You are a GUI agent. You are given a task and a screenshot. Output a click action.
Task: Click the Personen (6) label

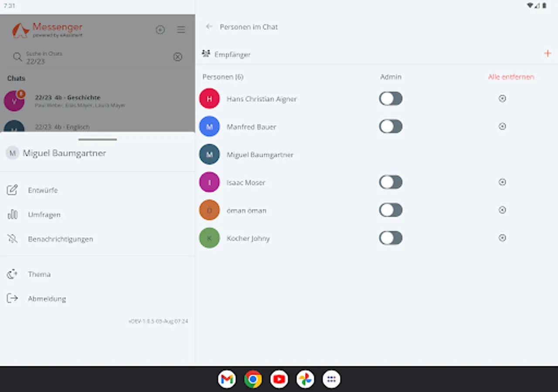223,77
